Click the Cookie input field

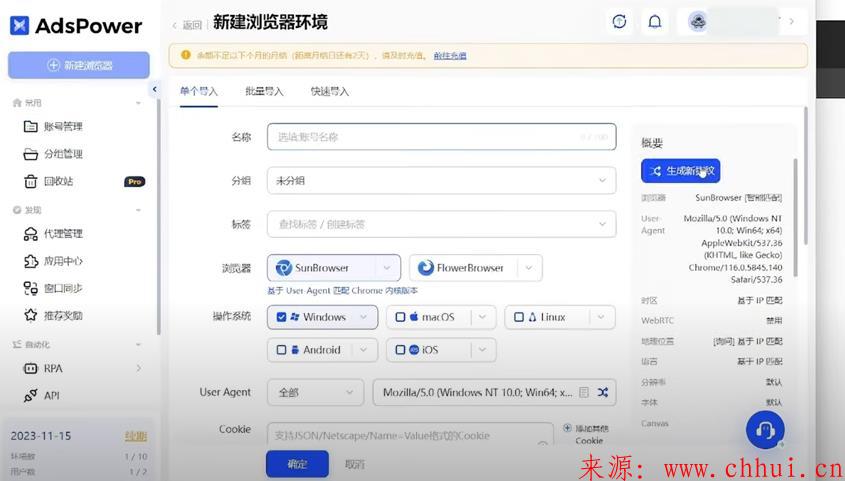[x=410, y=434]
